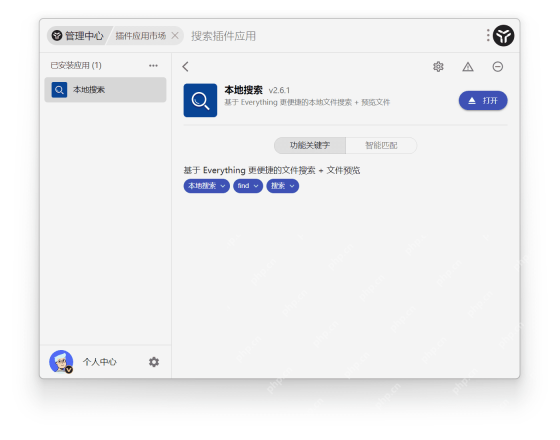Click feature description mentioning 文件预览
The width and height of the screenshot is (560, 440).
click(x=272, y=170)
